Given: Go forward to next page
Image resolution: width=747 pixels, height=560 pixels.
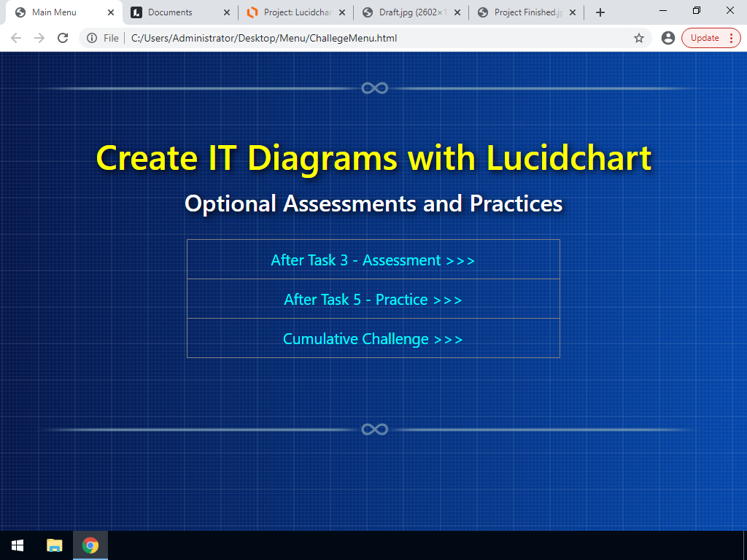Looking at the screenshot, I should pos(39,38).
